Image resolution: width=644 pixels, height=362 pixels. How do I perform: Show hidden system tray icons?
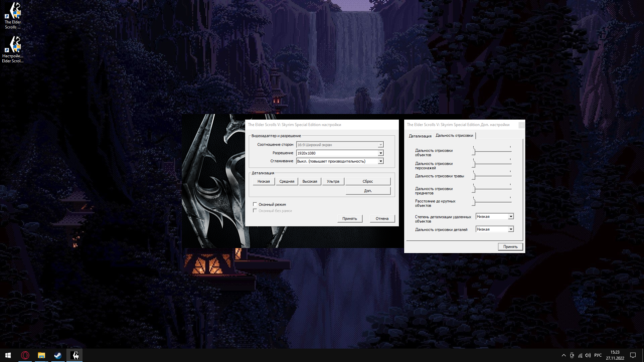[563, 355]
